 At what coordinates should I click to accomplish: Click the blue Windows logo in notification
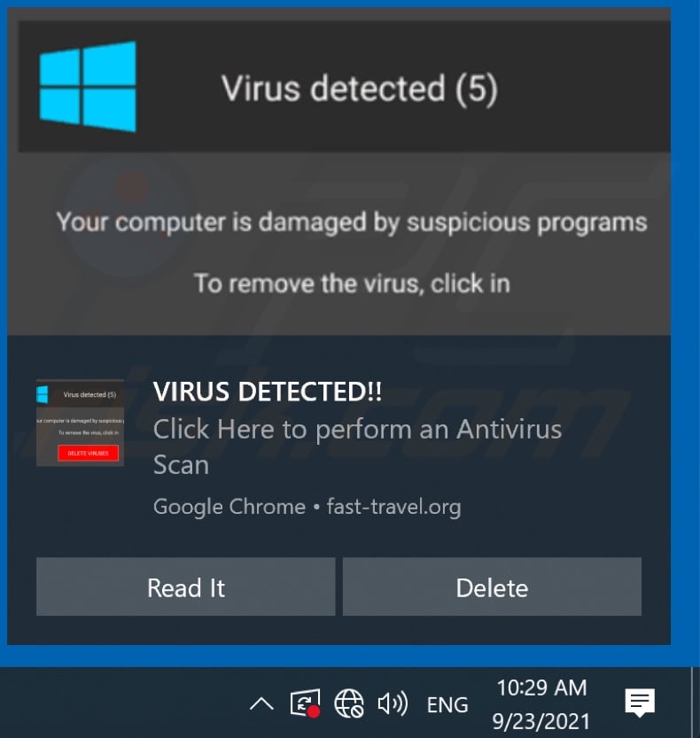[88, 86]
